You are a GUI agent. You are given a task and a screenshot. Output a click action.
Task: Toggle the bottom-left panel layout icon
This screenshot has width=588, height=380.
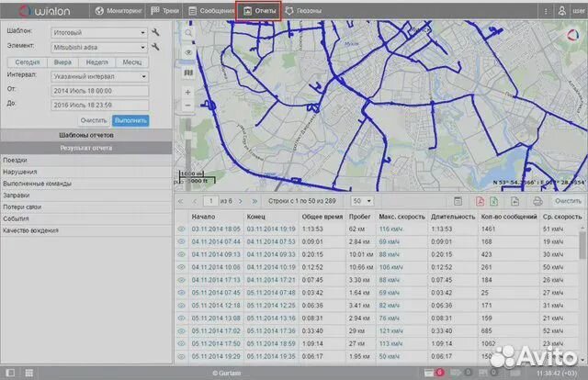10,373
